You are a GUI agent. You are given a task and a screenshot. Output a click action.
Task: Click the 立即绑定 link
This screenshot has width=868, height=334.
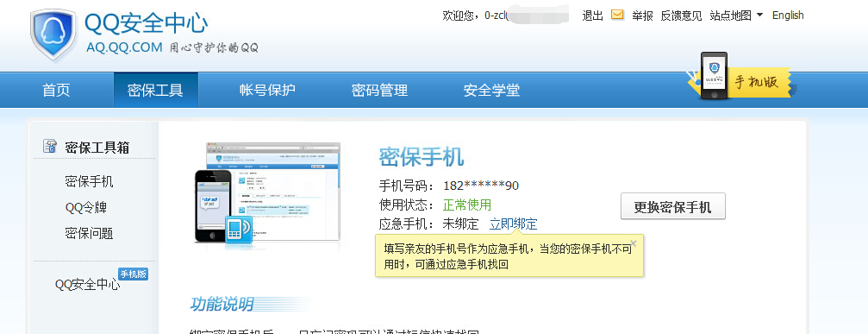pyautogui.click(x=513, y=224)
